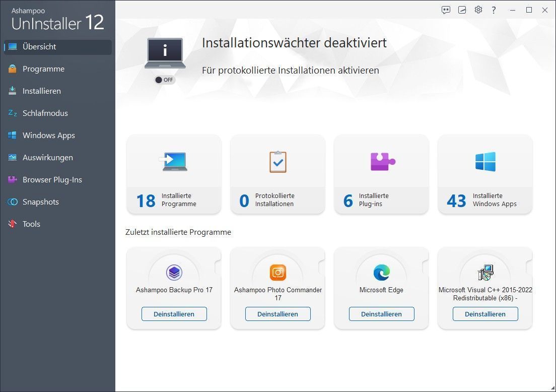Viewport: 556px width, 392px height.
Task: Switch to Snapshots section
Action: click(40, 202)
